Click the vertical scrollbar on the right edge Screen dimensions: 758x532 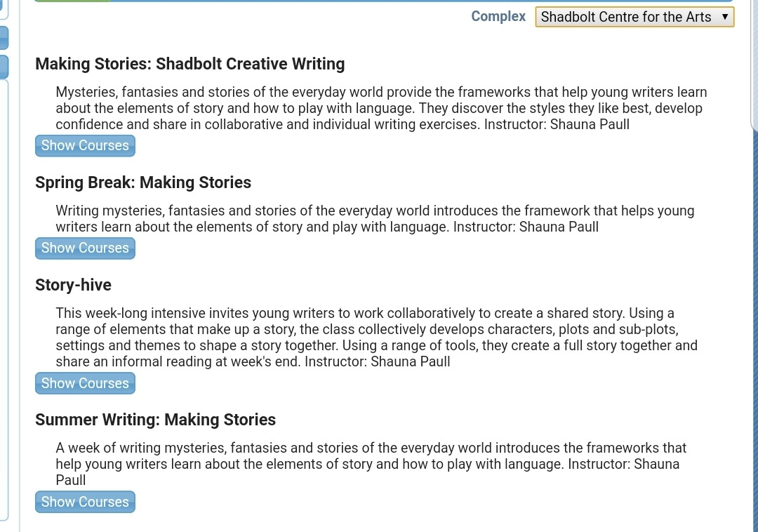[754, 70]
